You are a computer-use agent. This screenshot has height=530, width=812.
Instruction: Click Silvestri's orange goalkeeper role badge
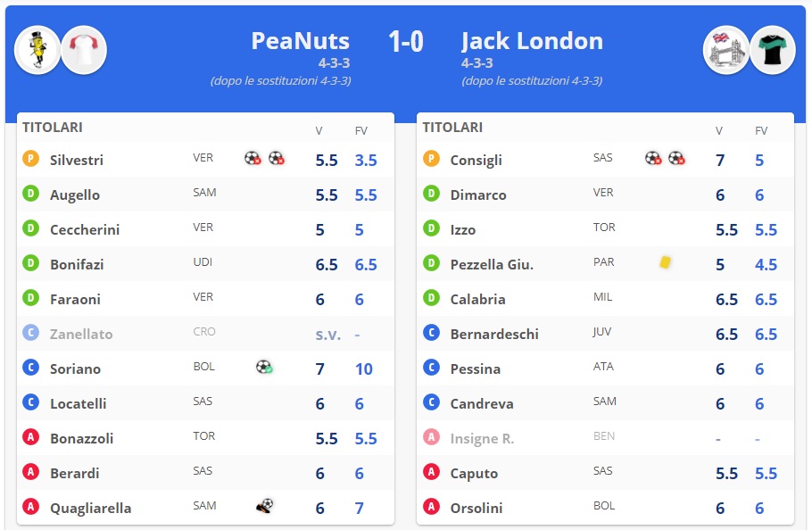[x=30, y=159]
